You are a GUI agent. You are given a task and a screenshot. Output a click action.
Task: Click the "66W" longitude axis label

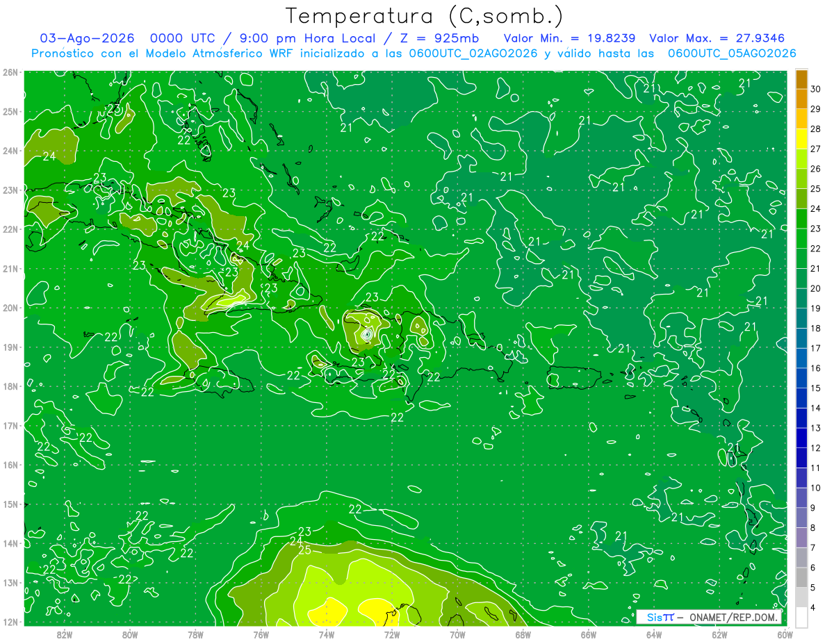point(588,634)
